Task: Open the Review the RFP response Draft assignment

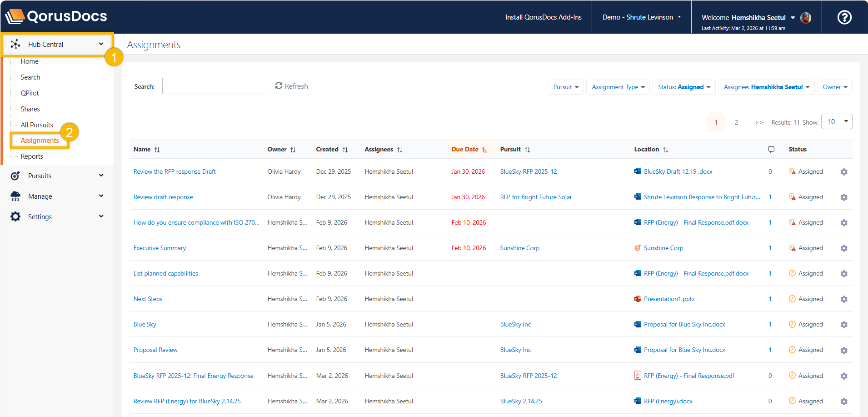Action: (x=175, y=172)
